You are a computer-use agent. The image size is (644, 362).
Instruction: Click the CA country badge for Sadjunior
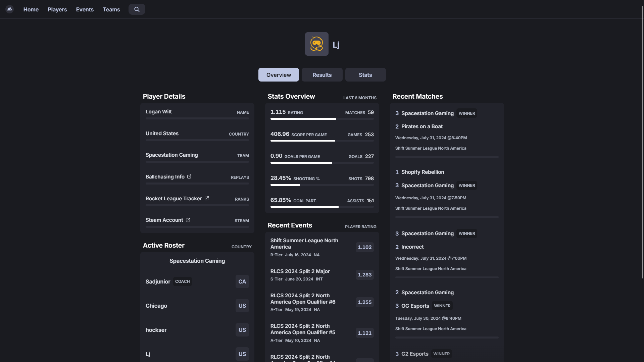(x=242, y=281)
